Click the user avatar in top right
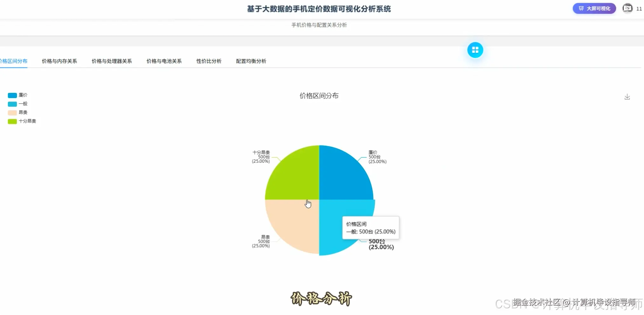This screenshot has width=644, height=315. (627, 8)
